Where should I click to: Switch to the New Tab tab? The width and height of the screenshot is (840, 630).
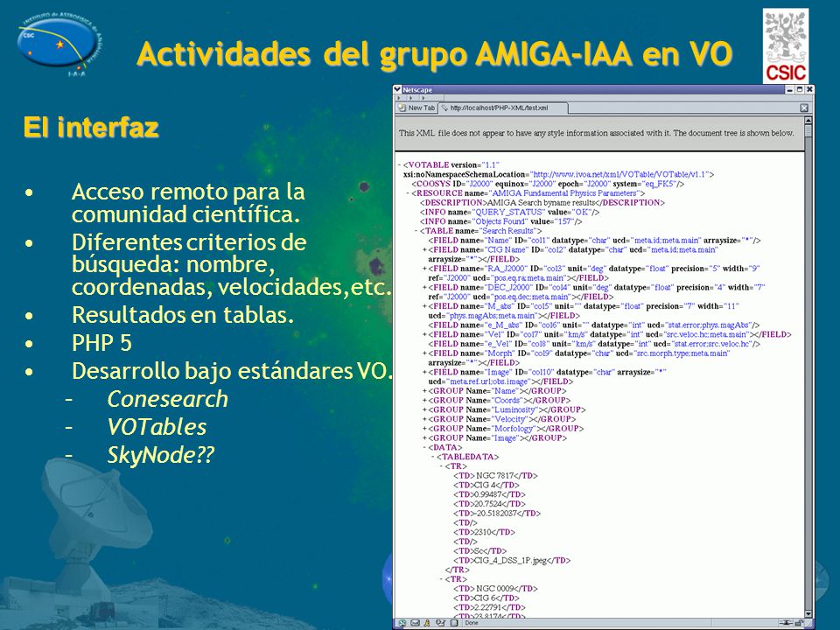[416, 108]
